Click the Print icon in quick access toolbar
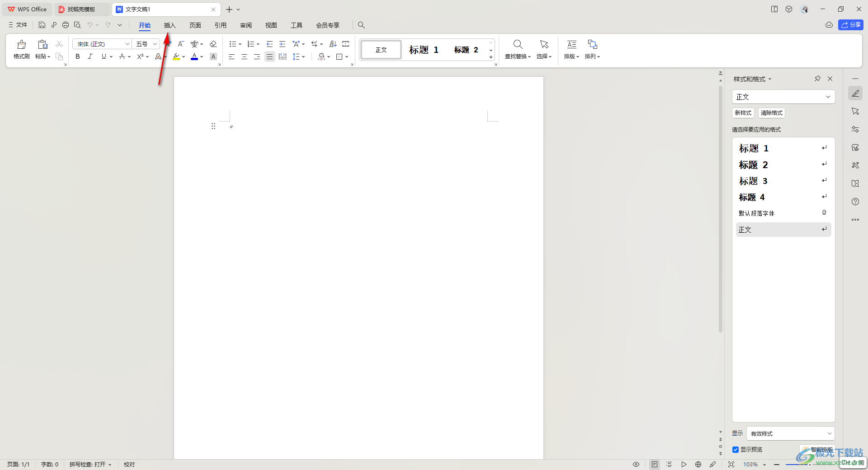Image resolution: width=868 pixels, height=470 pixels. [x=66, y=25]
